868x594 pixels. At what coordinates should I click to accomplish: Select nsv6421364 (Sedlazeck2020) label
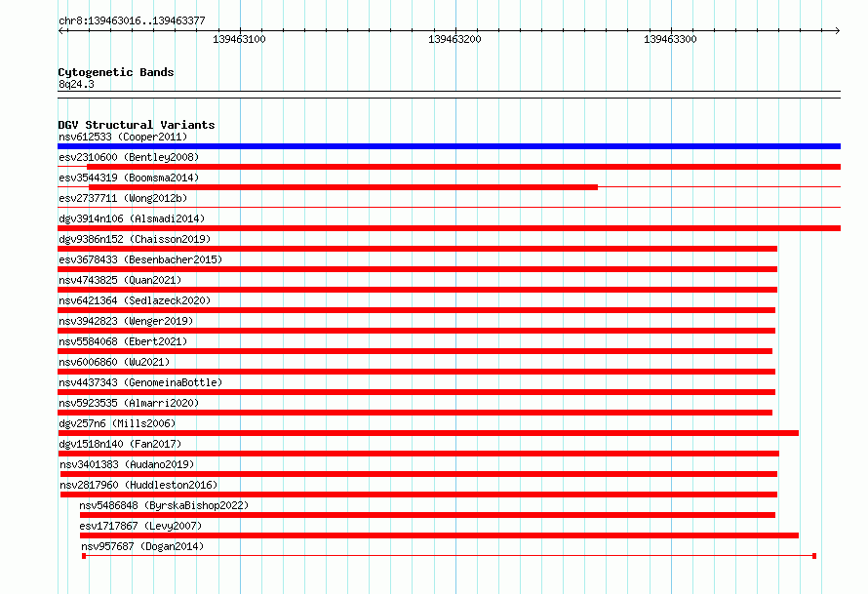[x=135, y=300]
